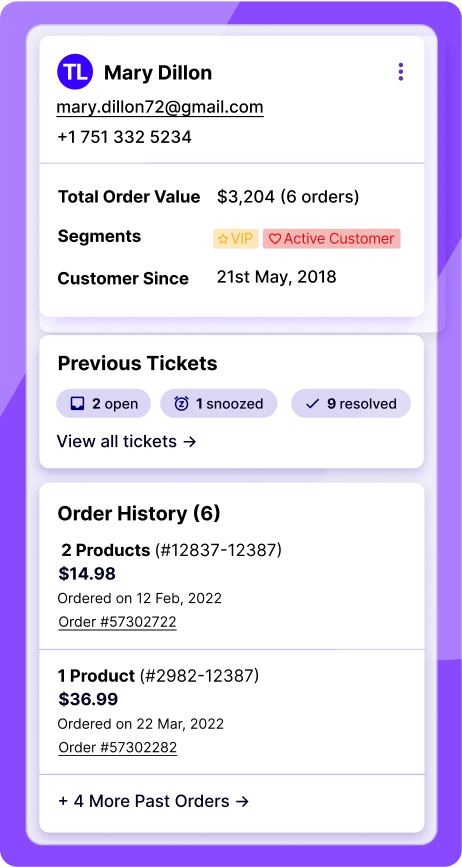Image resolution: width=462 pixels, height=867 pixels.
Task: Click the arrow beside View all tickets
Action: (190, 442)
